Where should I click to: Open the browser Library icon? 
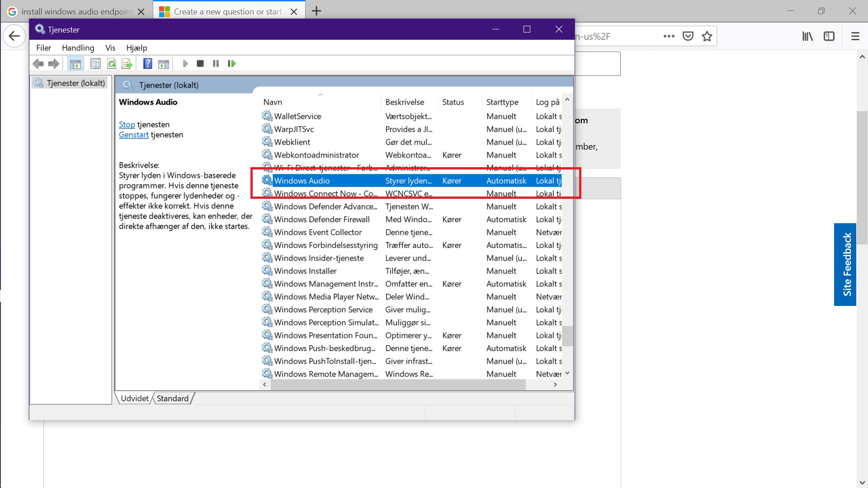coord(807,36)
